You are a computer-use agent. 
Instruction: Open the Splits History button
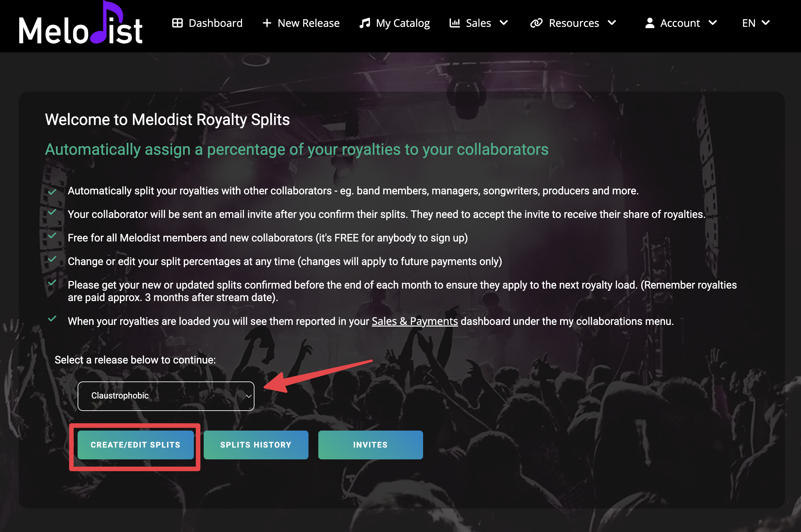(x=256, y=445)
